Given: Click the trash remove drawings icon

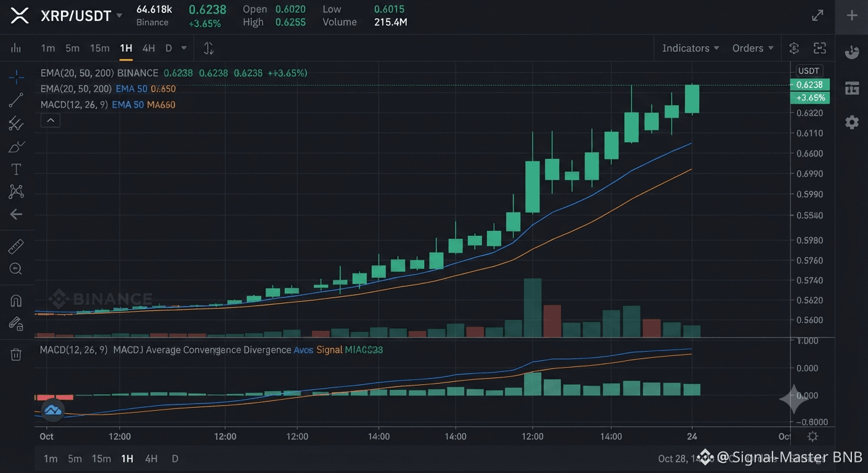Looking at the screenshot, I should (16, 354).
